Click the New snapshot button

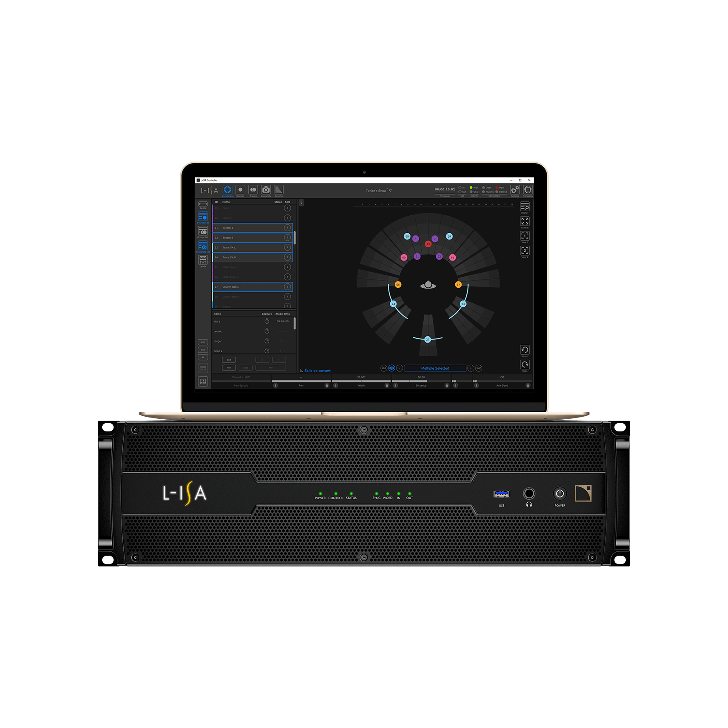tap(229, 368)
